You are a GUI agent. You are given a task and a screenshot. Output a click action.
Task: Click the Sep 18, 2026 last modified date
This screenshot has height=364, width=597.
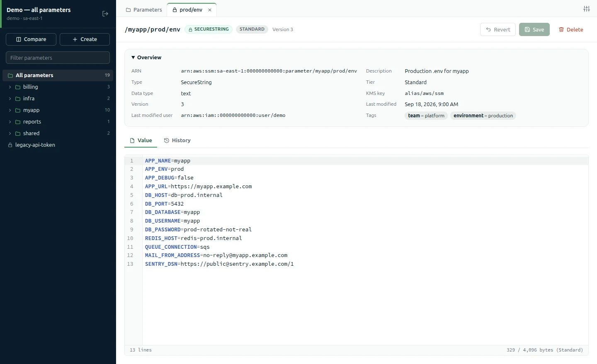click(x=432, y=104)
